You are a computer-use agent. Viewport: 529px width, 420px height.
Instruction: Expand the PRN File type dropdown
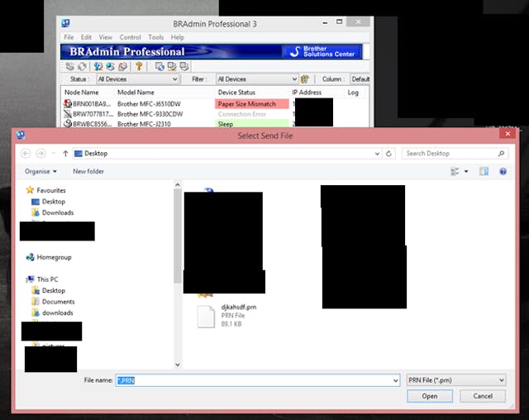455,379
